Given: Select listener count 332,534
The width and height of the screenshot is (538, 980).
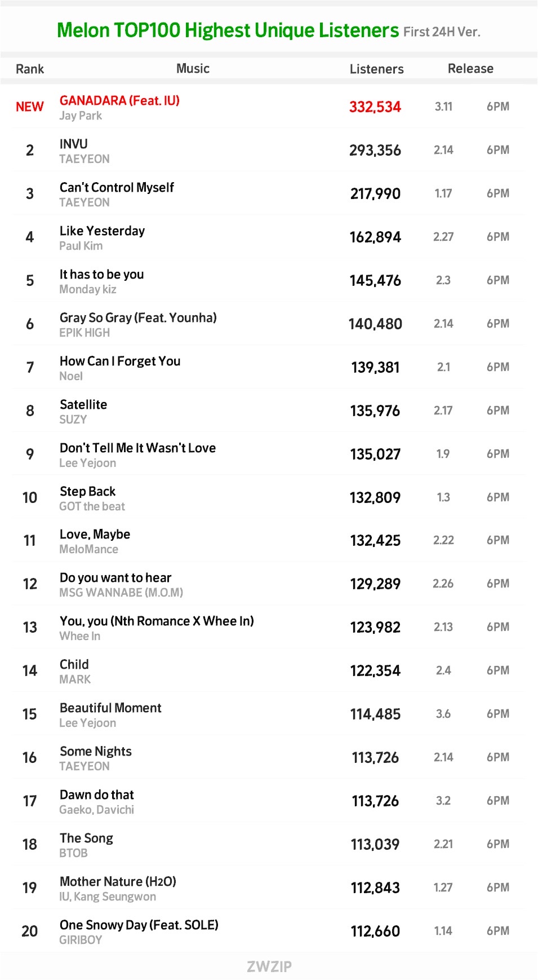Looking at the screenshot, I should (x=375, y=107).
